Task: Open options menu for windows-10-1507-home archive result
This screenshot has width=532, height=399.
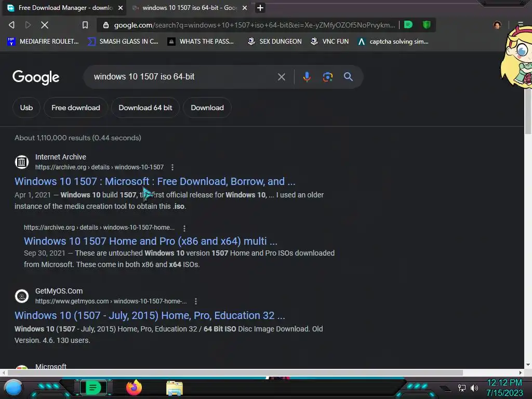Action: click(x=184, y=228)
